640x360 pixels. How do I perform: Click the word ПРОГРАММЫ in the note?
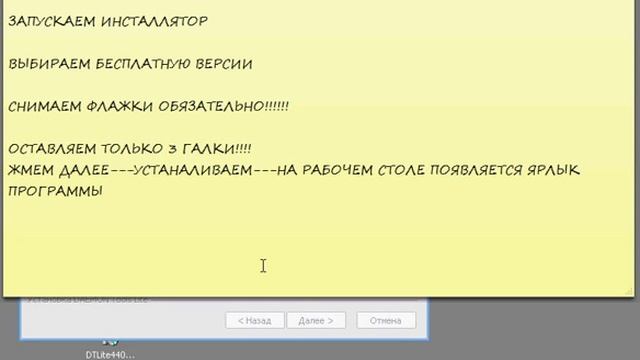click(x=56, y=191)
